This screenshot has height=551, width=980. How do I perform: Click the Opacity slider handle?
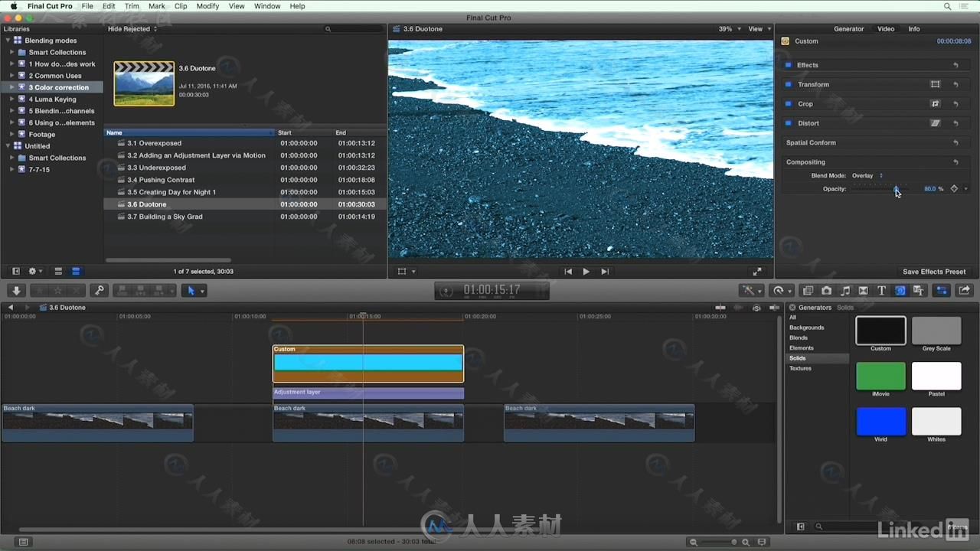[897, 188]
